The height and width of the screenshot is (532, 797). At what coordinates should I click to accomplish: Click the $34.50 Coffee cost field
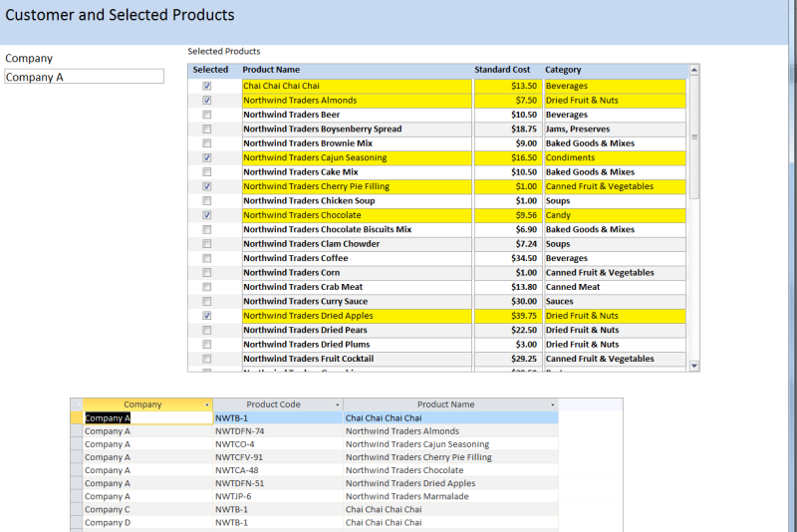coord(508,258)
